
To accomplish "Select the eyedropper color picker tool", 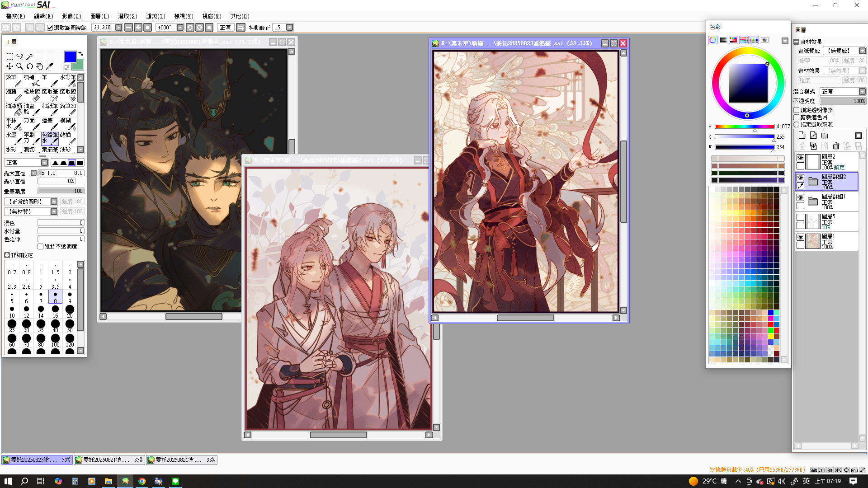I will pos(49,66).
